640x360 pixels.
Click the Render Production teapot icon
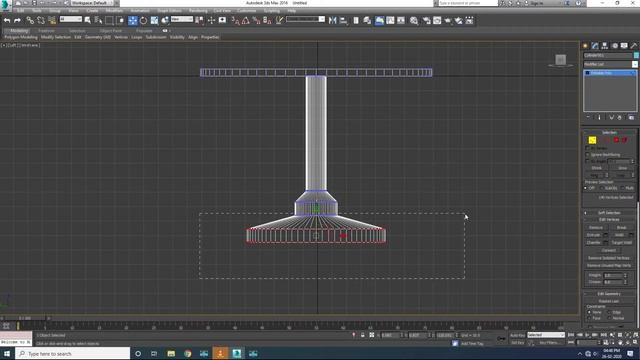[x=448, y=20]
